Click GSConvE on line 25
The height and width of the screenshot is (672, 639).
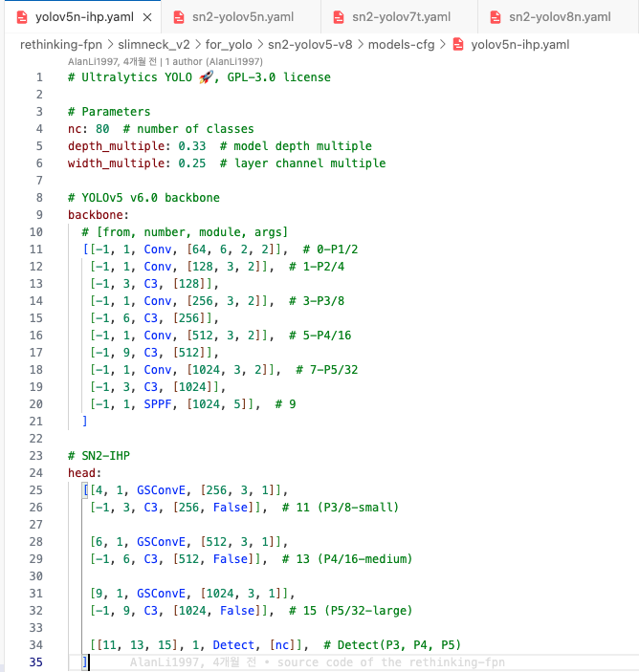162,490
